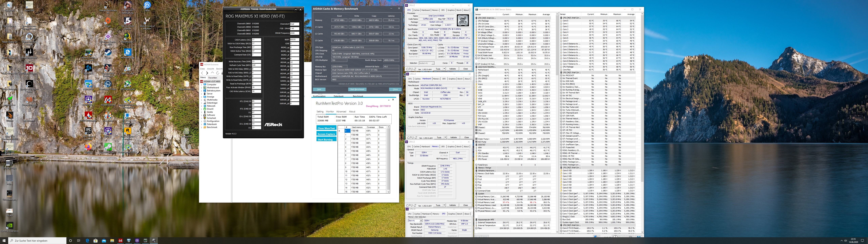Open the Slot #1 dropdown in CPU-Z SPD
This screenshot has width=868, height=244.
415,220
